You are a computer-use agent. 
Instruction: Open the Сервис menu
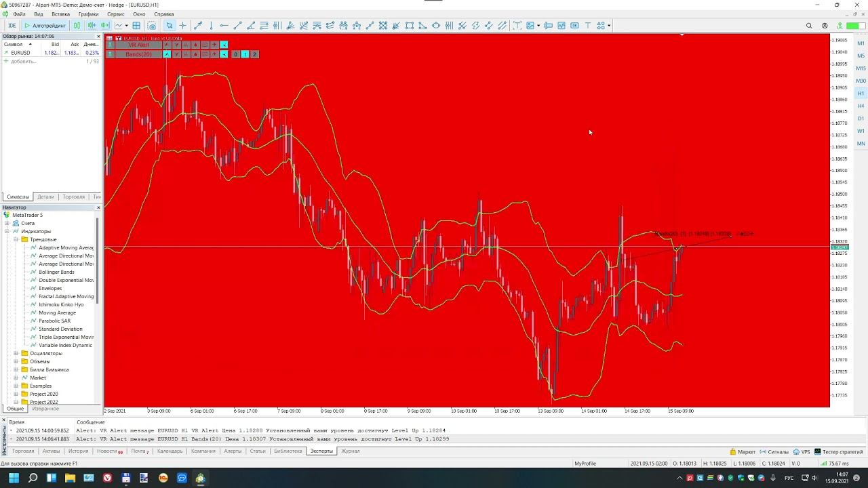(x=116, y=14)
